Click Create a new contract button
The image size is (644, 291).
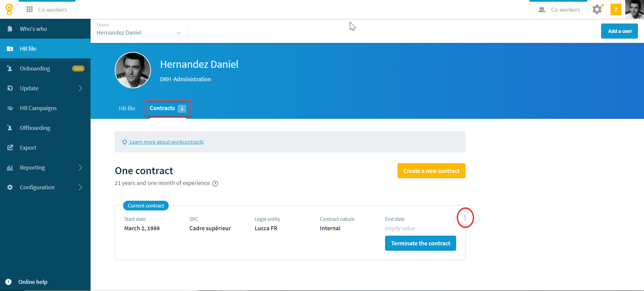tap(431, 171)
